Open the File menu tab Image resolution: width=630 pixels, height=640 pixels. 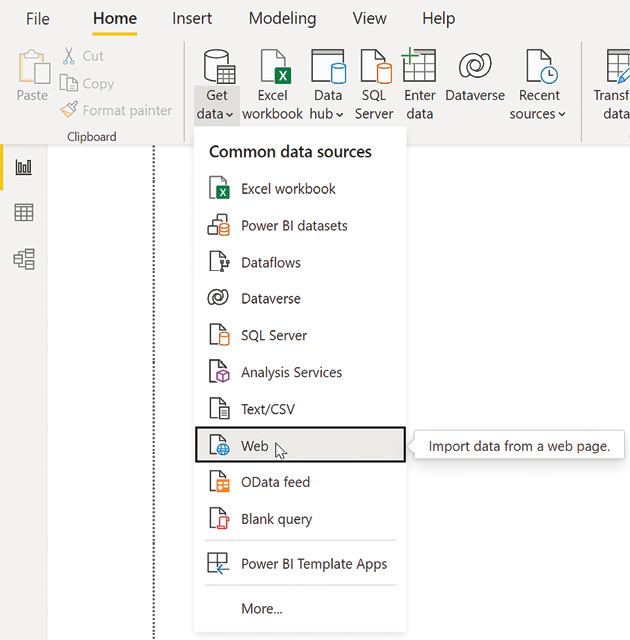[x=38, y=19]
